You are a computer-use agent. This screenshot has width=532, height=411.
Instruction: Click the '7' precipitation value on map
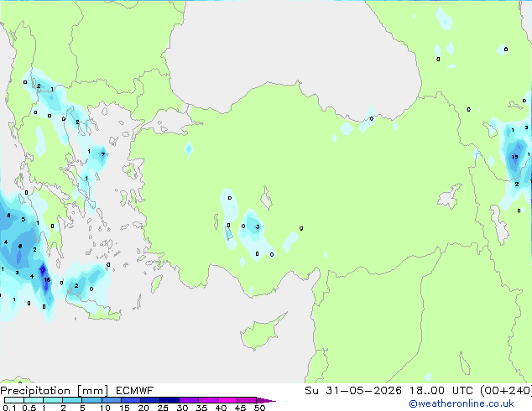coord(103,154)
